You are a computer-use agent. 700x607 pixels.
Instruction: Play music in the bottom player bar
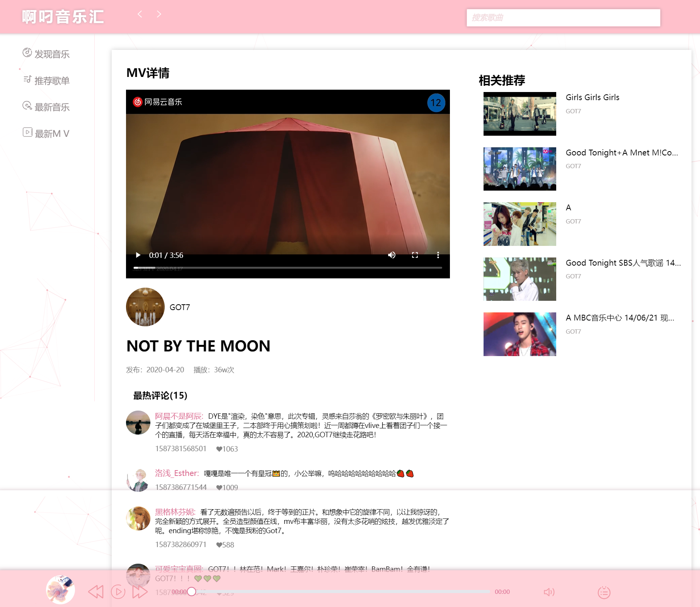pos(118,592)
